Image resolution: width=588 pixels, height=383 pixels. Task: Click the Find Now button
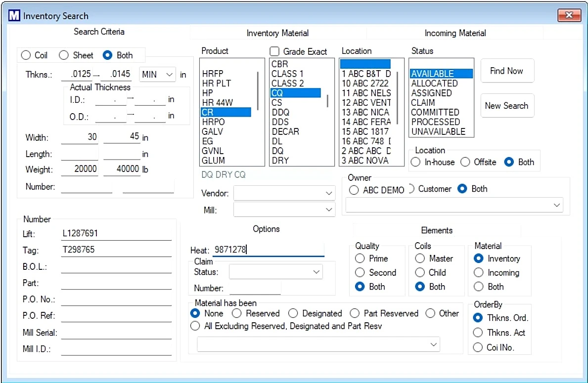coord(507,71)
